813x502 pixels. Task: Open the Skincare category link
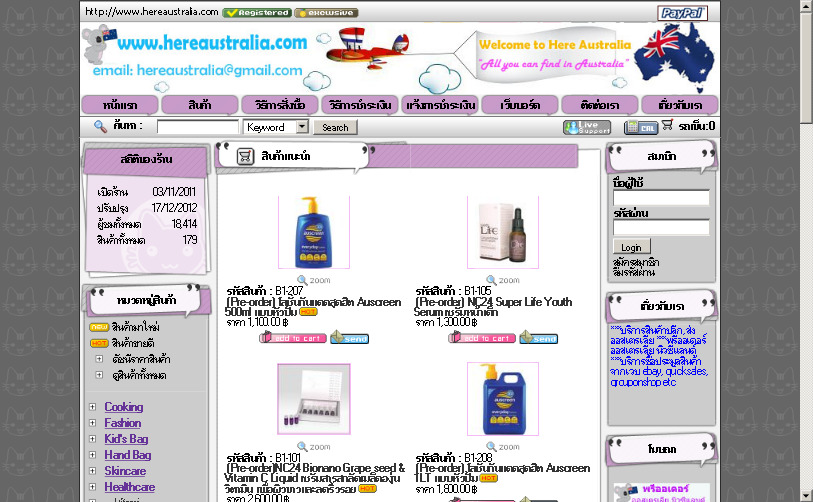(125, 471)
